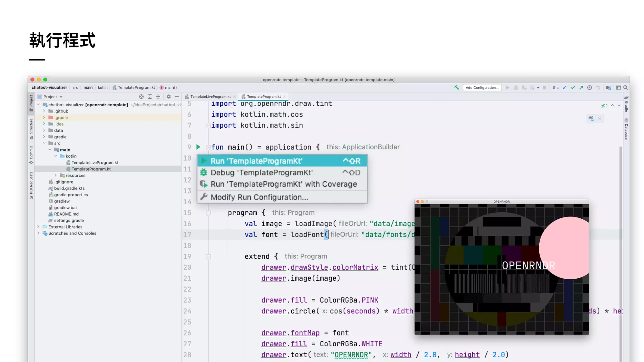
Task: Click Collapse All in Project panel
Action: point(158,97)
